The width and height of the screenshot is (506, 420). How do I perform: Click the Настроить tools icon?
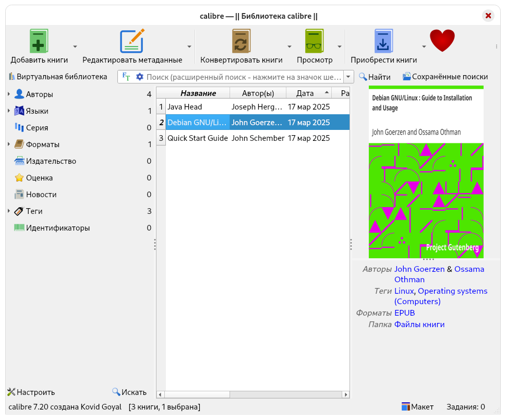coord(11,392)
